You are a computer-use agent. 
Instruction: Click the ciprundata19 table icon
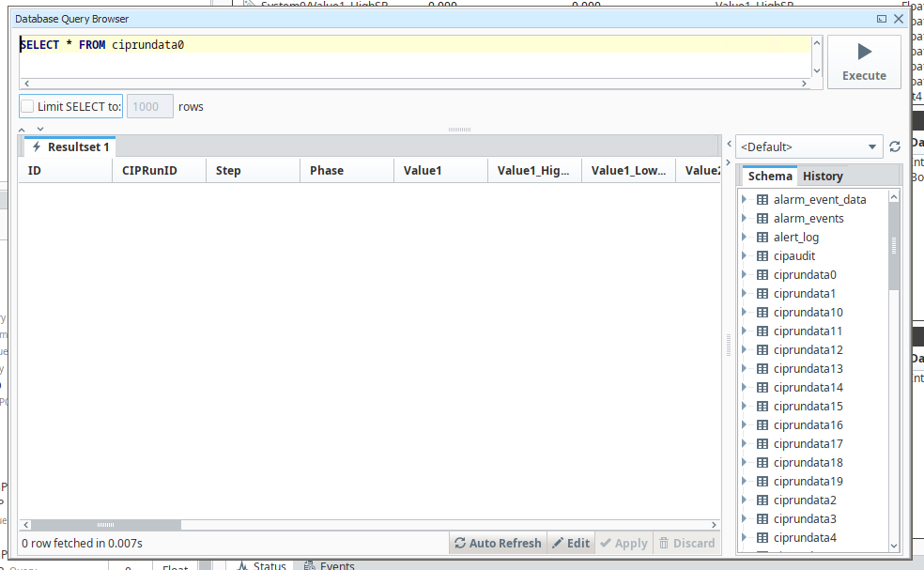pyautogui.click(x=762, y=482)
